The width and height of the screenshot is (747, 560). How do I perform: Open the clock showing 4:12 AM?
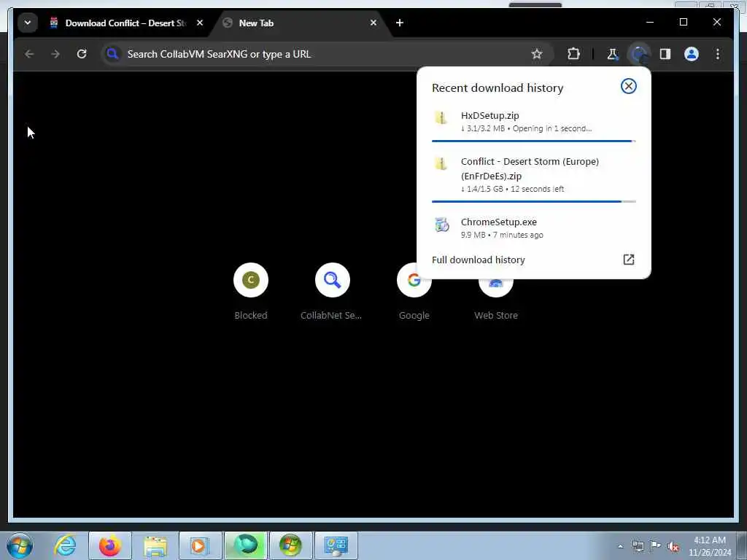(709, 546)
